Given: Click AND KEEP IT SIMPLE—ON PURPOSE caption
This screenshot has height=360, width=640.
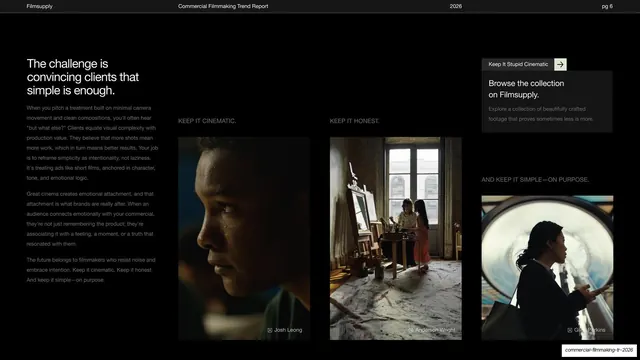Looking at the screenshot, I should coord(535,180).
